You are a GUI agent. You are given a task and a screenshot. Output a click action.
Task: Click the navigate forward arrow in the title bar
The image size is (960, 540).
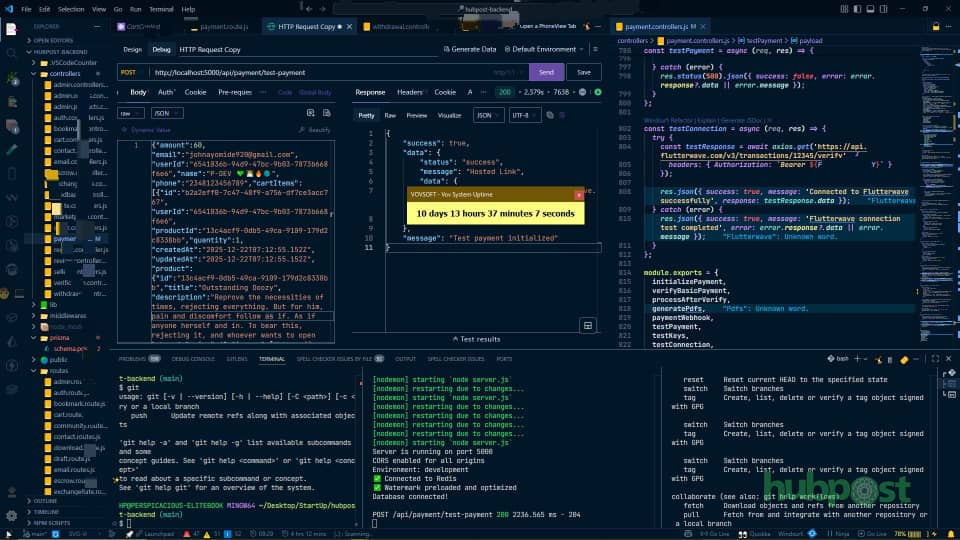(323, 9)
